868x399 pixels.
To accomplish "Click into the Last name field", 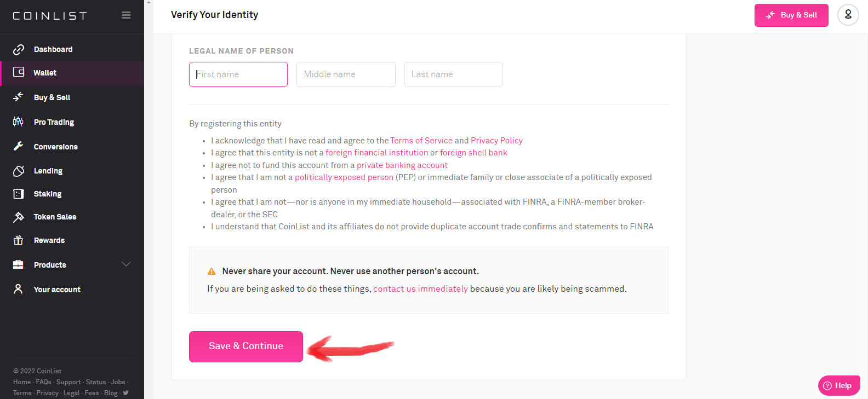I will pyautogui.click(x=453, y=74).
